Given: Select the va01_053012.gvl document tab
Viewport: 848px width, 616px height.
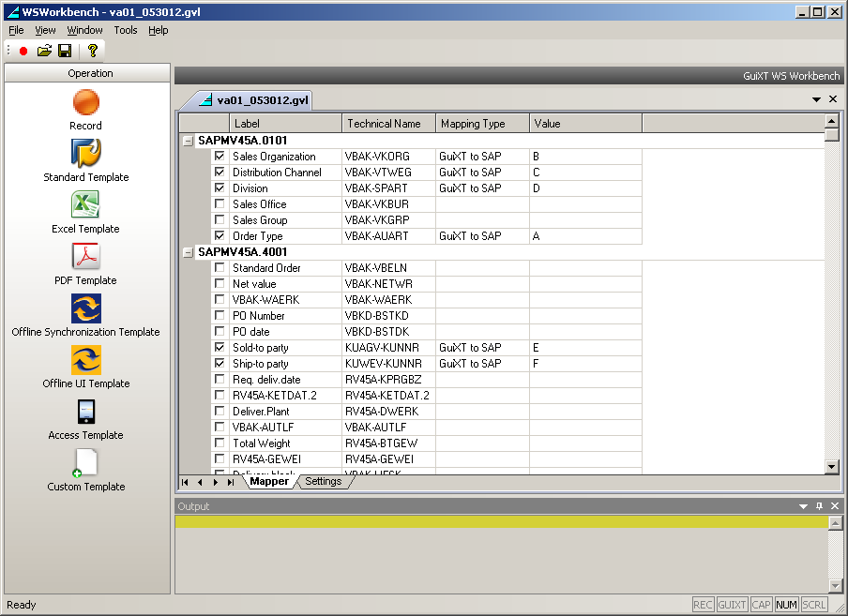Looking at the screenshot, I should pyautogui.click(x=254, y=100).
